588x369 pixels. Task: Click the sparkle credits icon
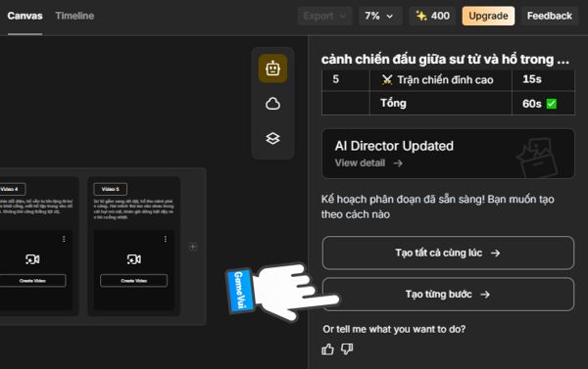click(x=421, y=16)
